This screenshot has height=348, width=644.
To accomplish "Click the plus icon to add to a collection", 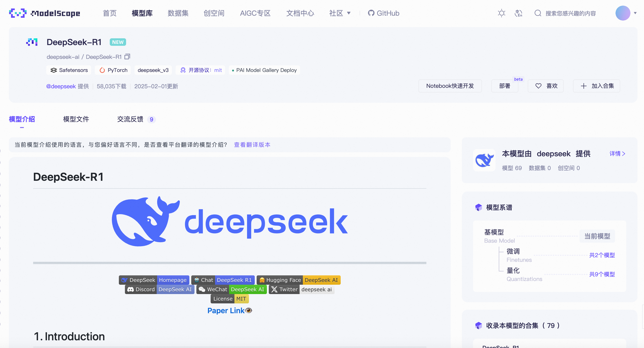I will click(x=584, y=86).
